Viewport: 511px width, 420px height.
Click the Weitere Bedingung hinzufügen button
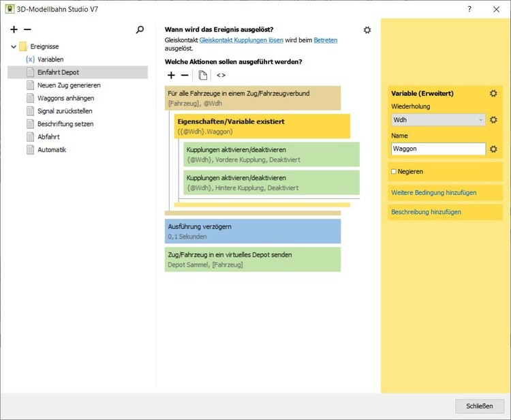pos(433,193)
